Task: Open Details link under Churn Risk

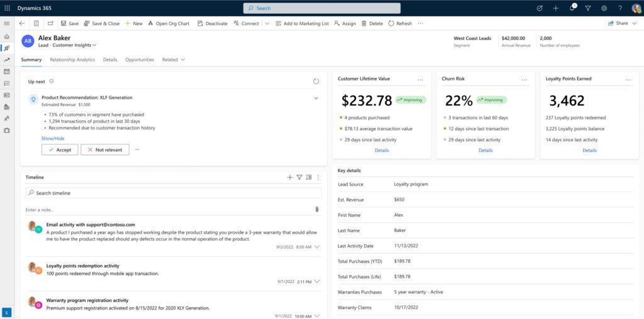Action: pos(486,151)
